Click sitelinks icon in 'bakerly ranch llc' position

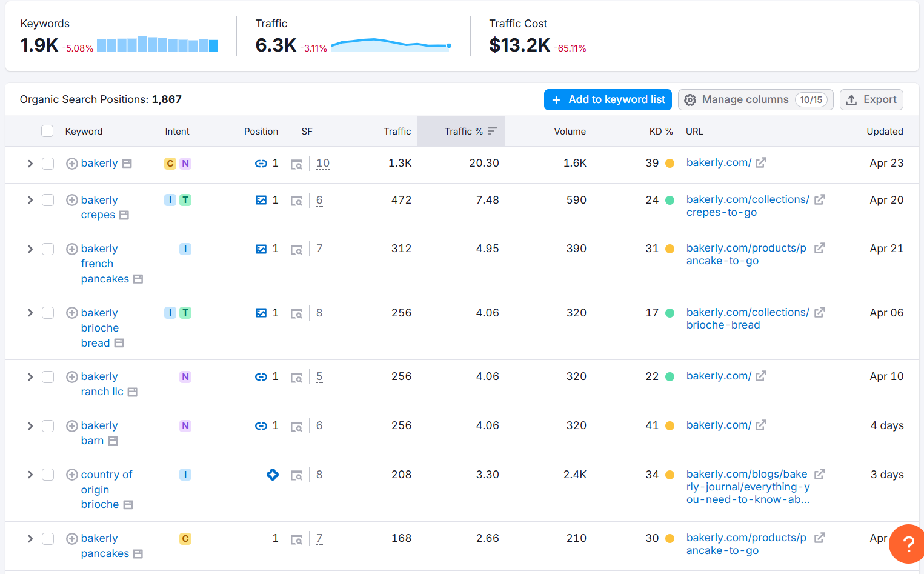pos(261,377)
